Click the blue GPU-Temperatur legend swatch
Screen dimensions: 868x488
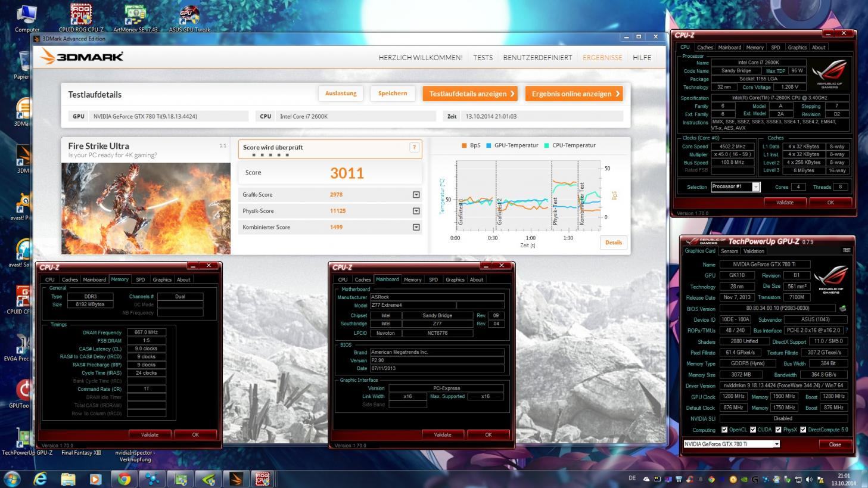click(489, 145)
